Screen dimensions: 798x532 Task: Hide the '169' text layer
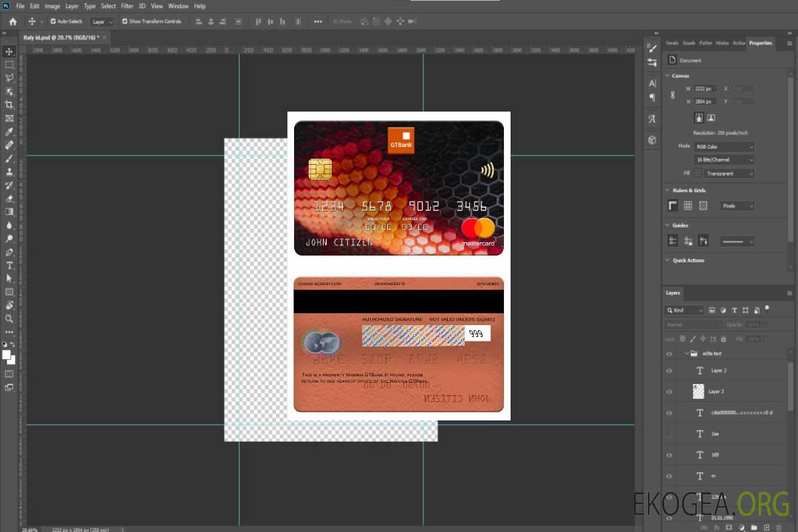click(x=669, y=455)
